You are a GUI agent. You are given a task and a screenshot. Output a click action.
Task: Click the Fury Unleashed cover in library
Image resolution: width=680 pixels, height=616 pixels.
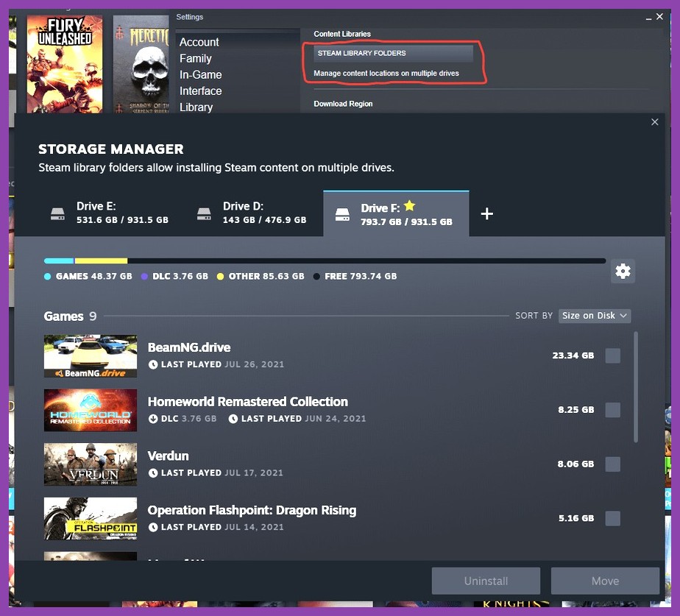[x=65, y=64]
